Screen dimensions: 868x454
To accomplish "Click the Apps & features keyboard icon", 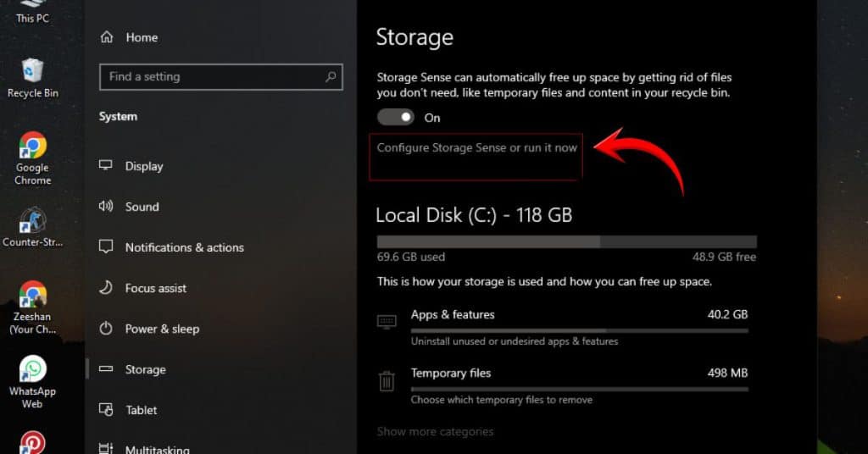I will (x=387, y=322).
